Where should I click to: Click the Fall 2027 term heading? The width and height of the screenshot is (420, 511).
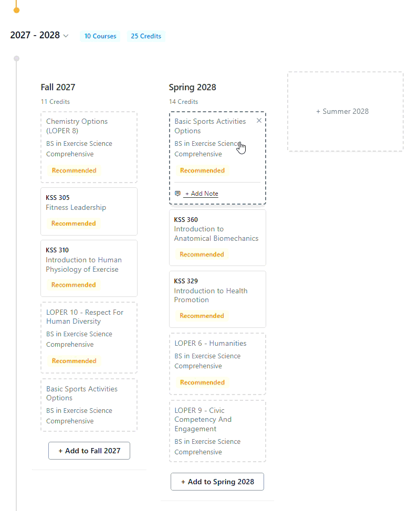pyautogui.click(x=58, y=87)
